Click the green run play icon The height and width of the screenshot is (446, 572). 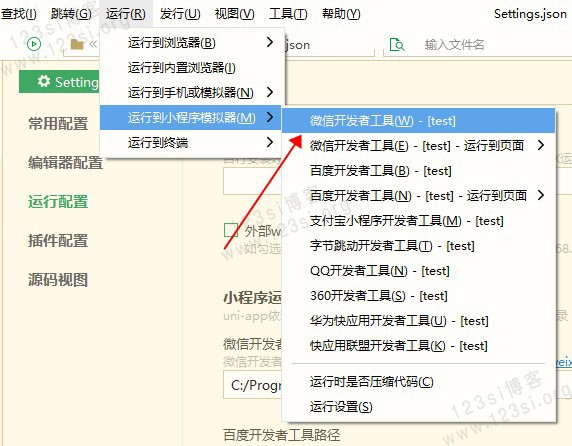(x=34, y=44)
